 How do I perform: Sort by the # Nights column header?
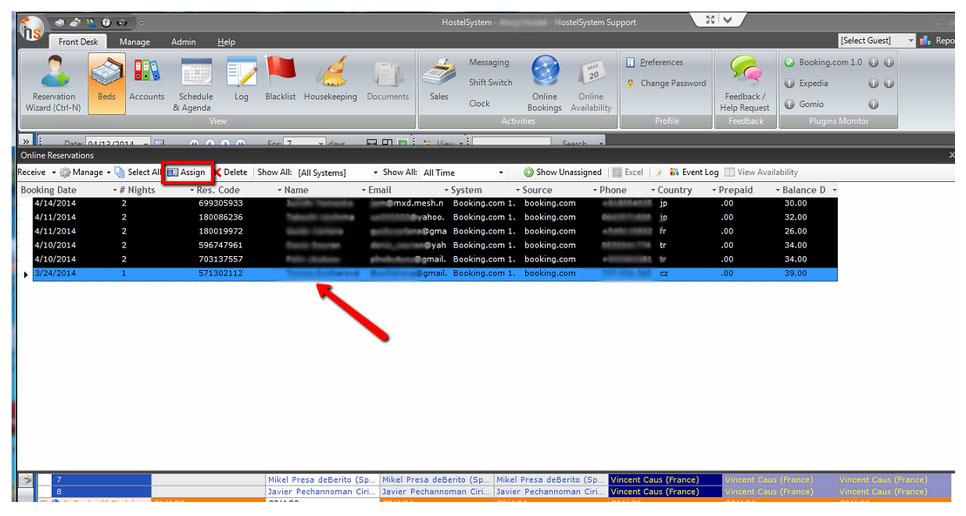[137, 190]
